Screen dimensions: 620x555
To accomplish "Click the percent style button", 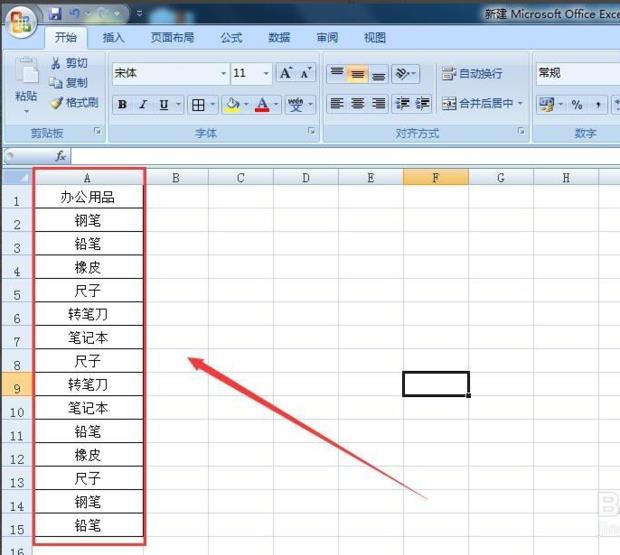I will click(x=577, y=105).
